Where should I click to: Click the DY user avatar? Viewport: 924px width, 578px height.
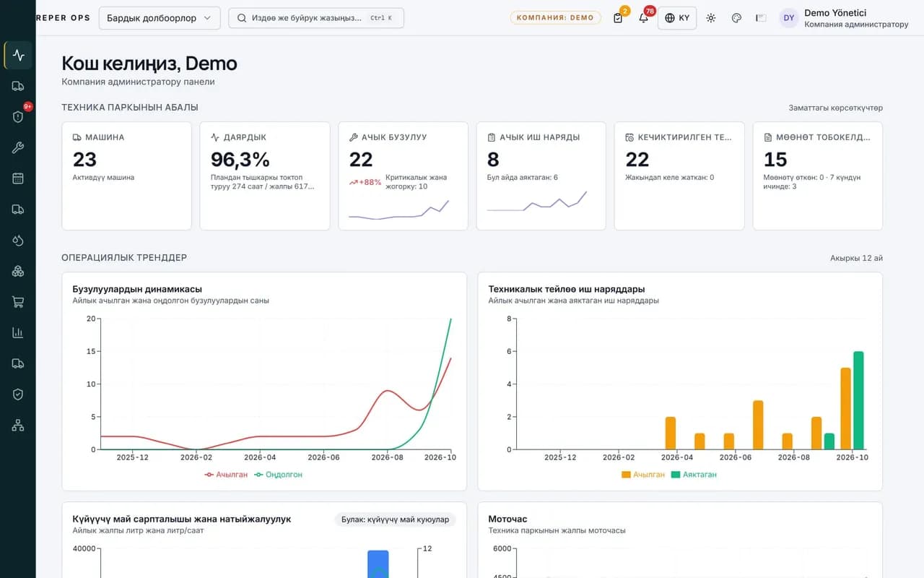pos(789,18)
